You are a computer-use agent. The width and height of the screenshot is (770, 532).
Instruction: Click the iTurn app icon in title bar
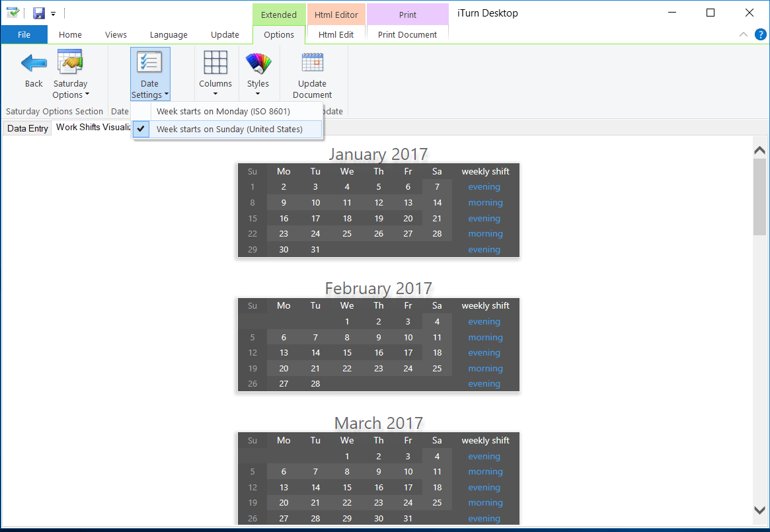click(x=13, y=13)
